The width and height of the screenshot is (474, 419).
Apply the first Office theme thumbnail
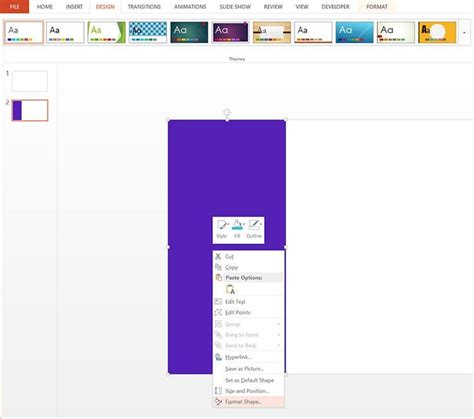pos(24,32)
